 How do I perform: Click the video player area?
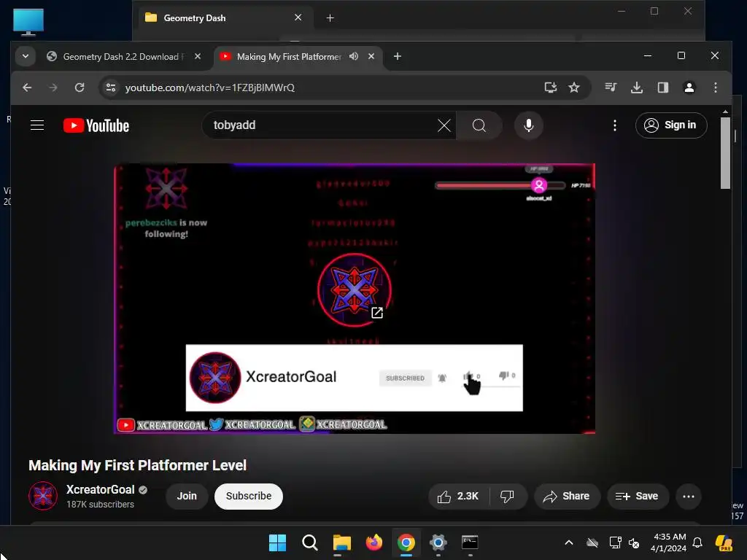pyautogui.click(x=355, y=298)
